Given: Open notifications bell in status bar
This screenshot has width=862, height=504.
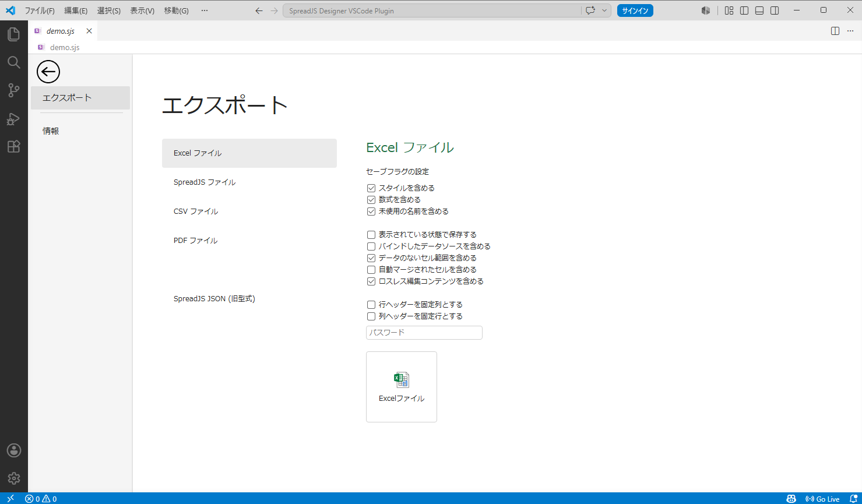Looking at the screenshot, I should point(853,499).
